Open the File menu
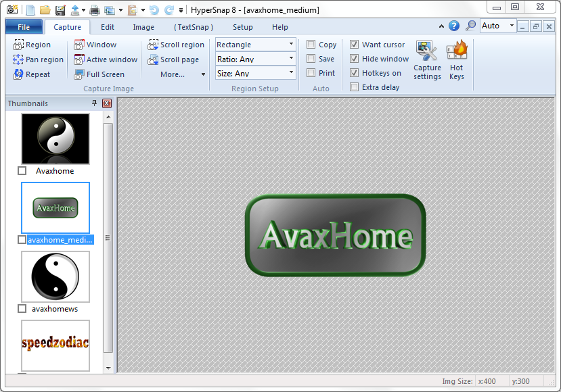The height and width of the screenshot is (392, 561). 24,27
